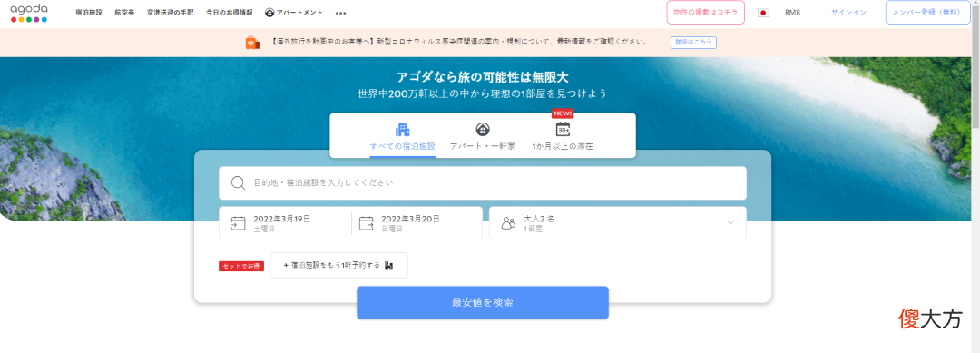Viewport: 980px width, 353px height.
Task: Open 今日のお得情報 in the navigation
Action: [x=230, y=13]
